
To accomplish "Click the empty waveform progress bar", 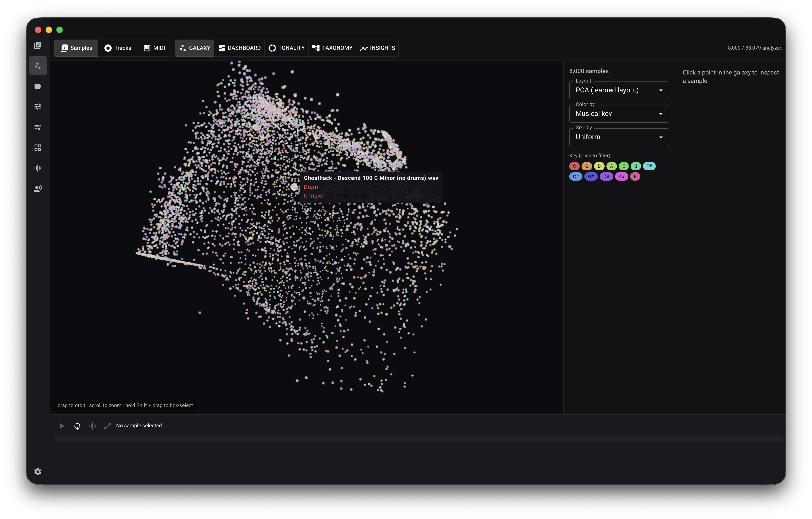I will click(418, 438).
